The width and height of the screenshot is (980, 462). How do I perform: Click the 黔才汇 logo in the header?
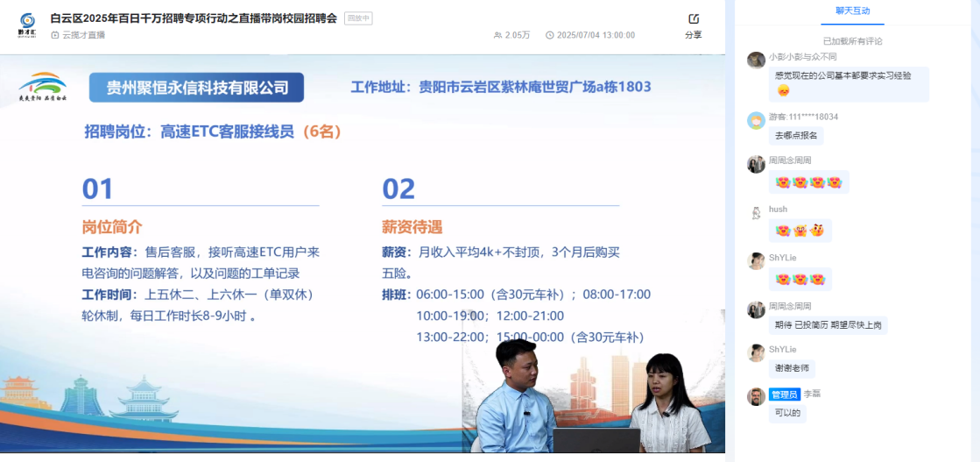[27, 25]
